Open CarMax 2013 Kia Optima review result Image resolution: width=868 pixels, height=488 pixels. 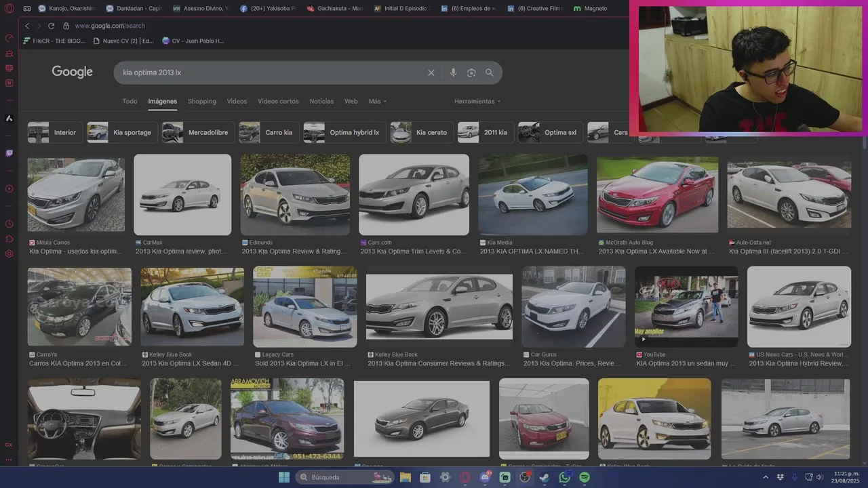182,195
